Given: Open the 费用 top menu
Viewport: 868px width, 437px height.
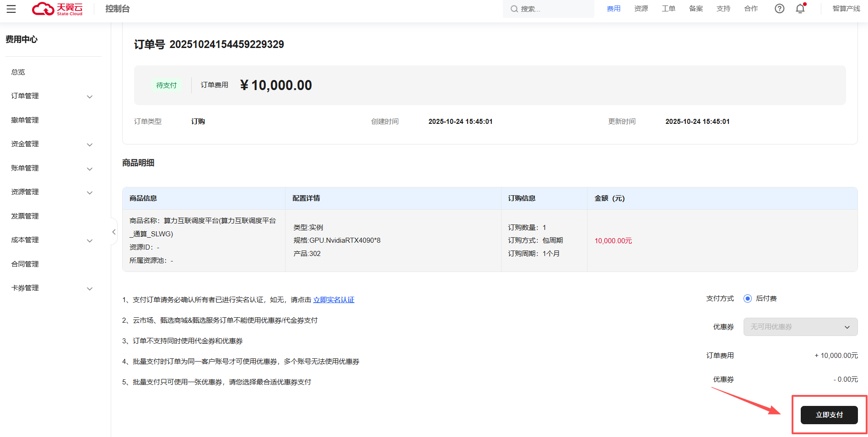Looking at the screenshot, I should tap(613, 9).
